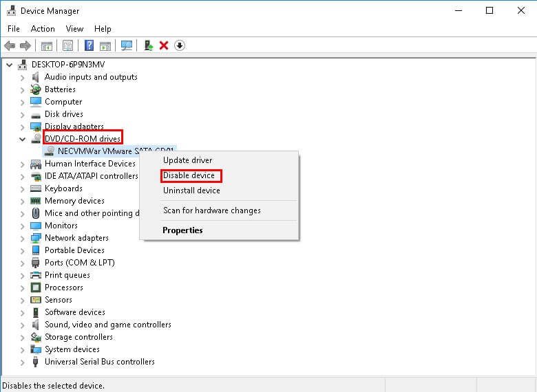Screen dimensions: 537x392
Task: Click the Show/Hide console tree toolbar icon
Action: [x=46, y=45]
